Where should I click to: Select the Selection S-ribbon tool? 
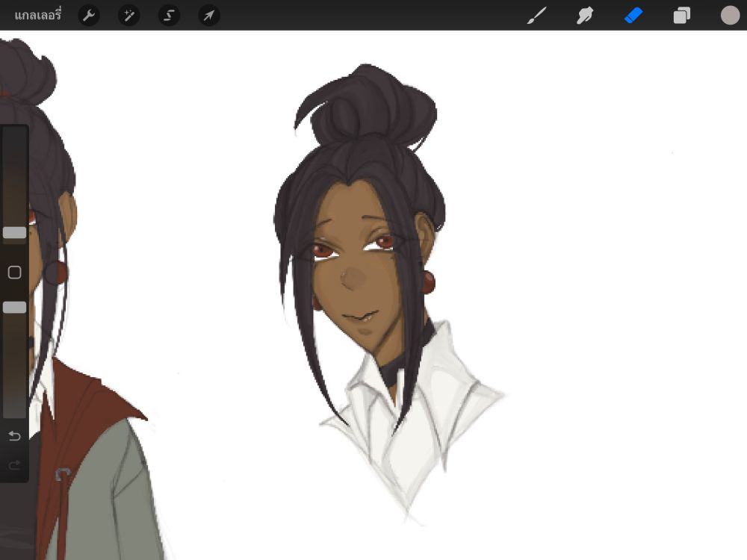pos(169,16)
